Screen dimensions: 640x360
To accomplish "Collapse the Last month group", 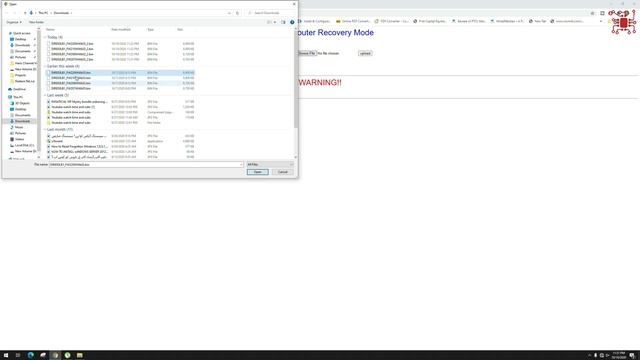I will click(x=45, y=129).
